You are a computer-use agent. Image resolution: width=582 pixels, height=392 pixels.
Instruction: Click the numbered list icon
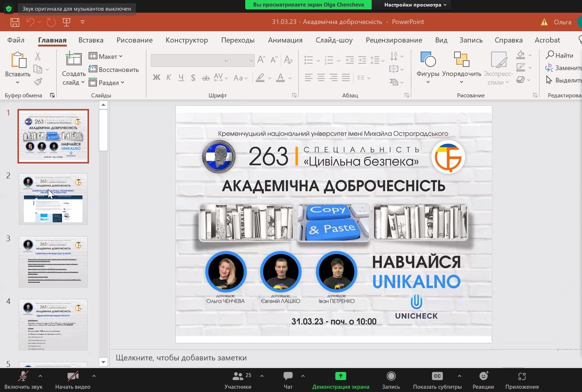point(329,60)
